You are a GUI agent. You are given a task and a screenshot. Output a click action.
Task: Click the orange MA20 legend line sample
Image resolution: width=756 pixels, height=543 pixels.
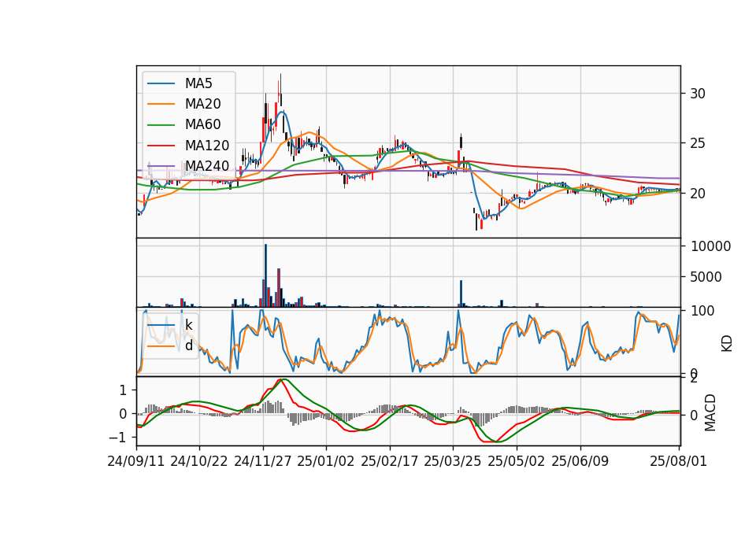point(161,104)
